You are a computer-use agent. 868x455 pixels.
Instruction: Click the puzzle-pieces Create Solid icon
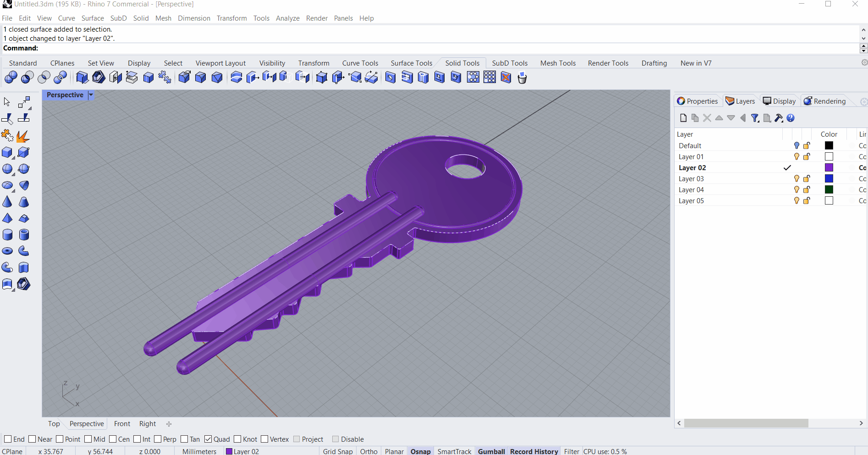(x=165, y=78)
